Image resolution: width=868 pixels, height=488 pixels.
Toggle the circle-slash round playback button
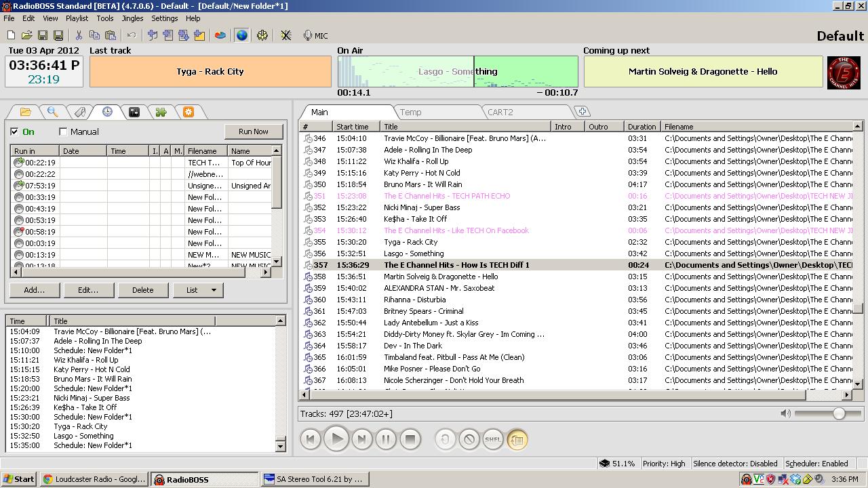(x=469, y=439)
